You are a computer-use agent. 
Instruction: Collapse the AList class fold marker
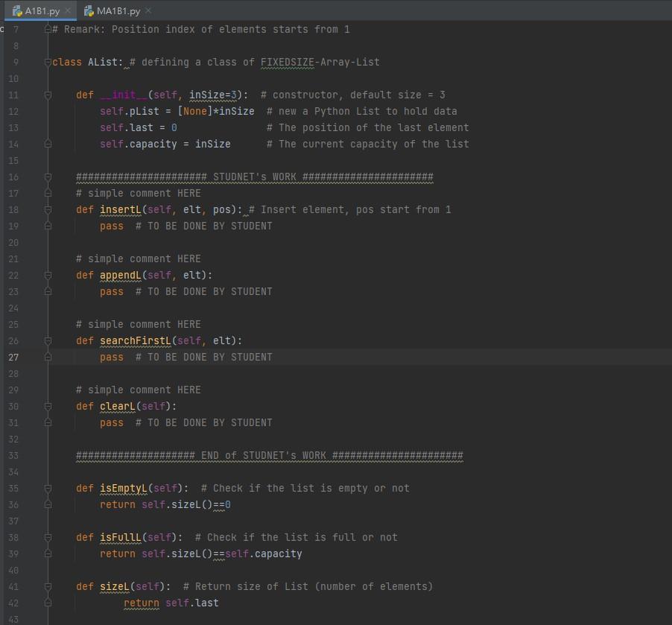47,63
